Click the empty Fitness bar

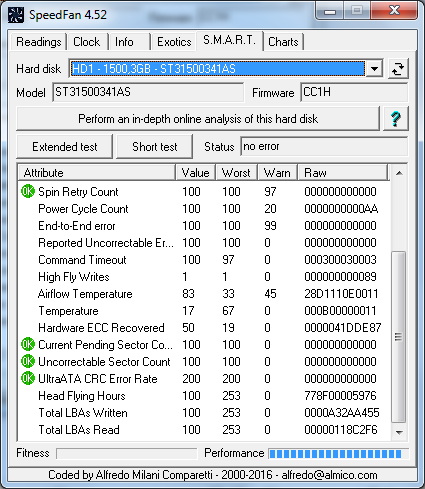coord(127,454)
